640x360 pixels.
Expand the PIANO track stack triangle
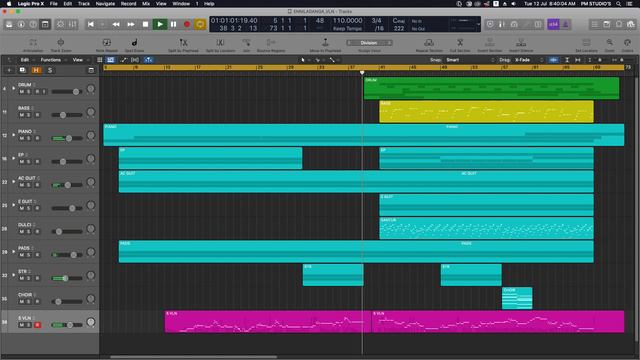13,135
